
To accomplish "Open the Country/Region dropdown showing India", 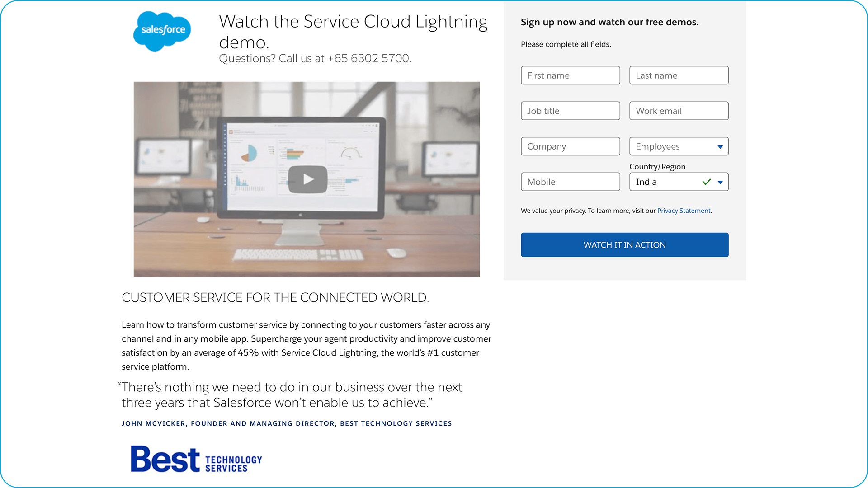I will (x=679, y=182).
